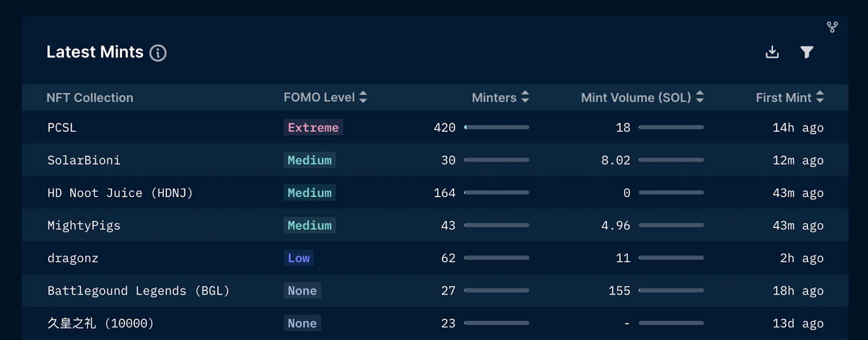Click the PCSL minters progress bar

point(496,127)
